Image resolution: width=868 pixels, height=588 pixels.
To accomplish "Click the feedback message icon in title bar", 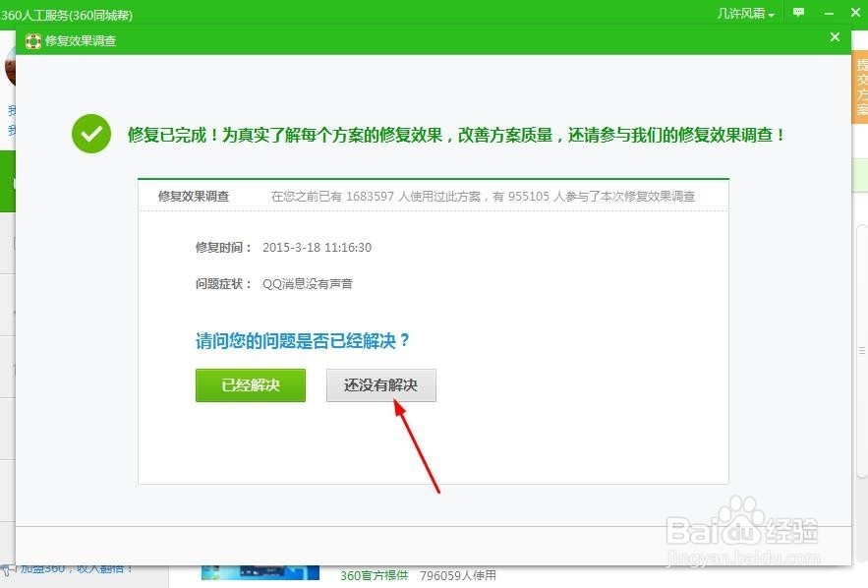I will 798,12.
